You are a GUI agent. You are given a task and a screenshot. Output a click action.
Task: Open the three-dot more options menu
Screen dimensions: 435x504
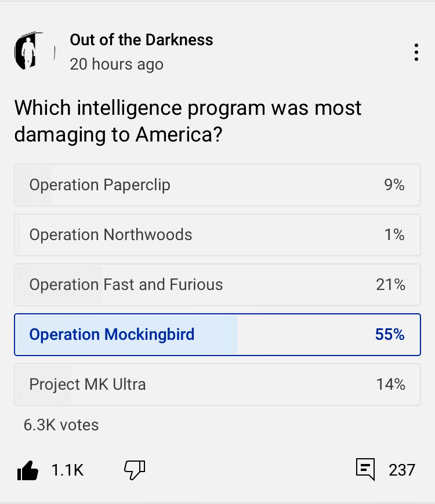coord(416,52)
